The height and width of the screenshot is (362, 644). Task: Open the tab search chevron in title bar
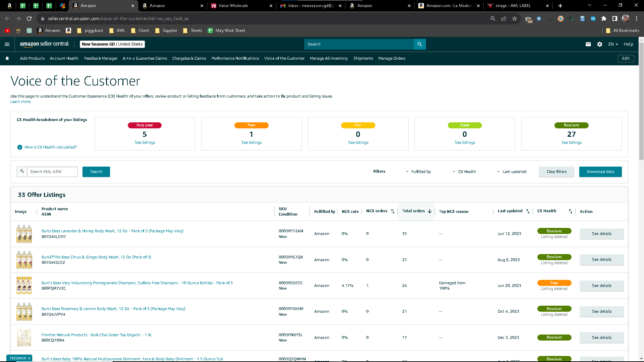point(590,5)
